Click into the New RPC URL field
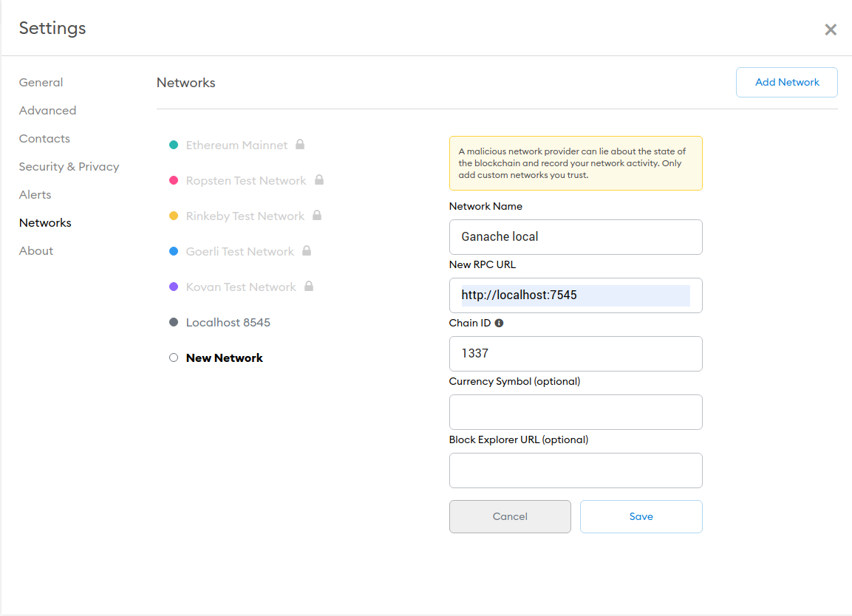Image resolution: width=852 pixels, height=616 pixels. pos(576,295)
